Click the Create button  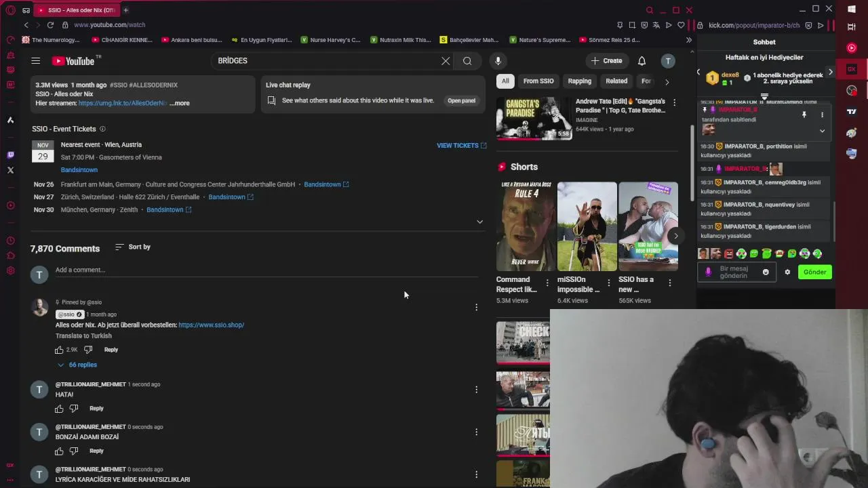[x=606, y=61]
